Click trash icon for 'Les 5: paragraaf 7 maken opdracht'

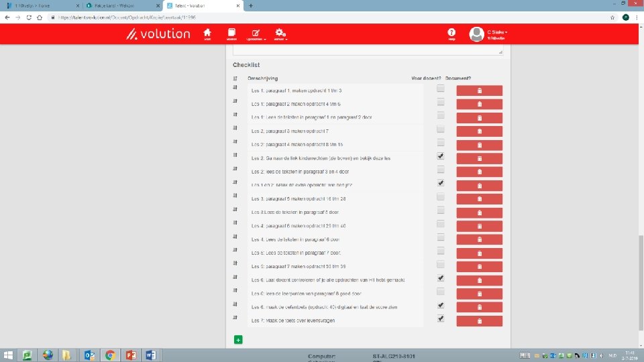point(479,267)
